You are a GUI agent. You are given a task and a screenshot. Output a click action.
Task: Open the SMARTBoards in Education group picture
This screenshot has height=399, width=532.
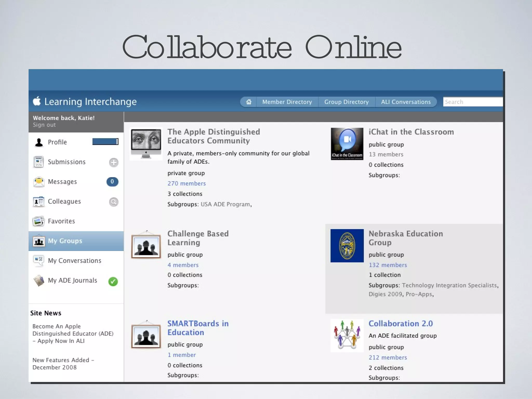click(x=146, y=334)
